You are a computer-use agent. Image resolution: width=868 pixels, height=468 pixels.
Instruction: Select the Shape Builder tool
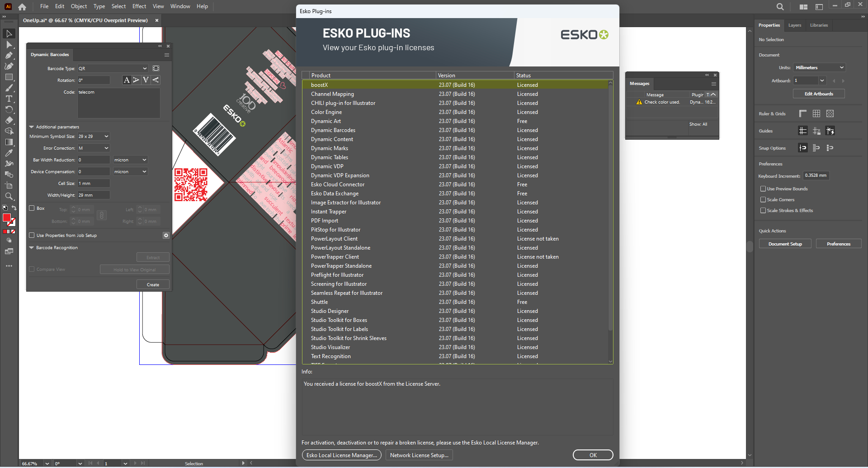[9, 132]
